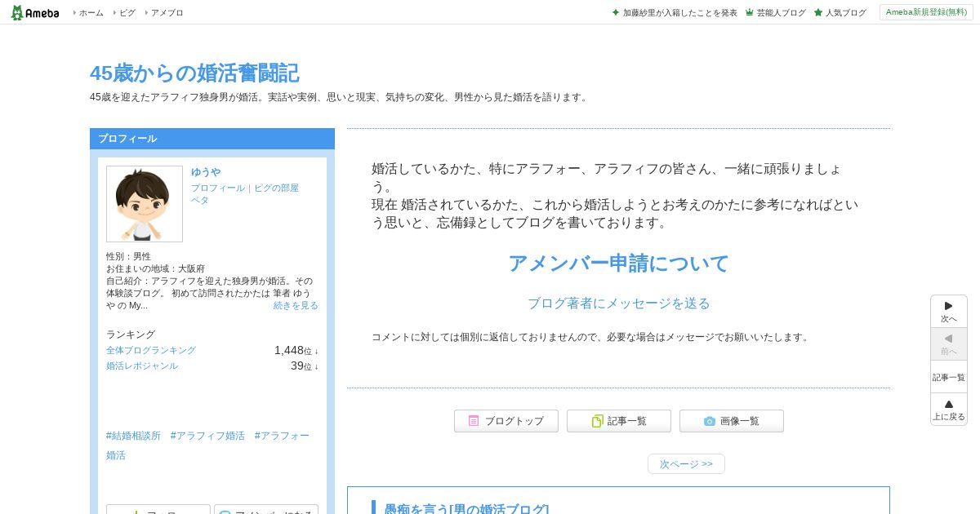Select the #結婚相談所 hashtag
The width and height of the screenshot is (980, 514).
pyautogui.click(x=133, y=436)
